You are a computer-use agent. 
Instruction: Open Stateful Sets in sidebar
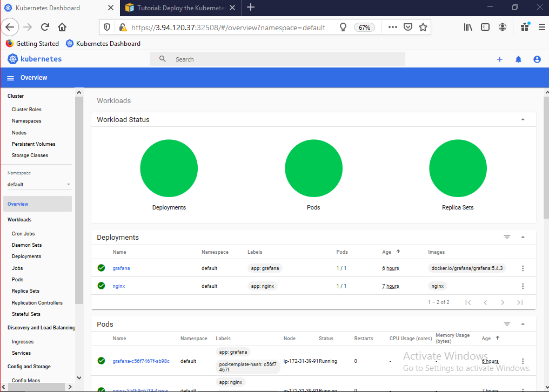[x=26, y=314]
